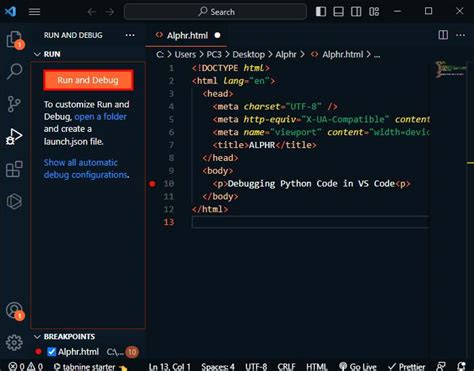Screen dimensions: 474x371
Task: Click the code minimap
Action: pos(451,69)
